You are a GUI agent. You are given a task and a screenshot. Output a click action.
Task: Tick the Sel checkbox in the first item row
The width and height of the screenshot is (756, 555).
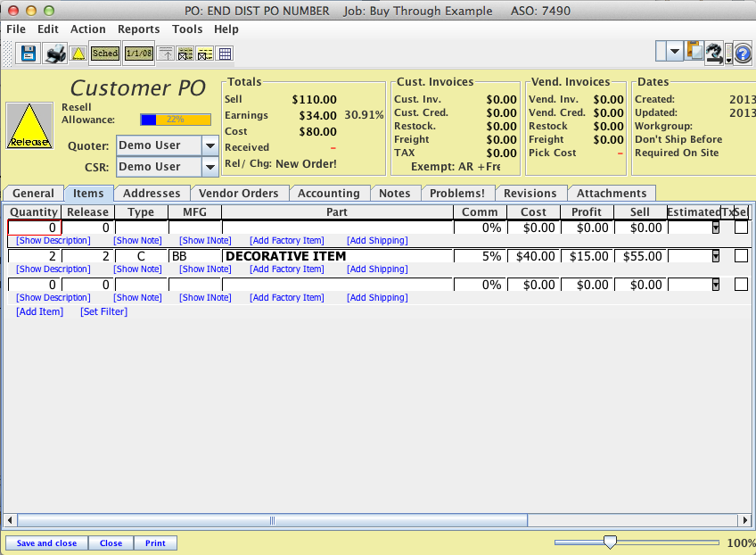[x=741, y=228]
